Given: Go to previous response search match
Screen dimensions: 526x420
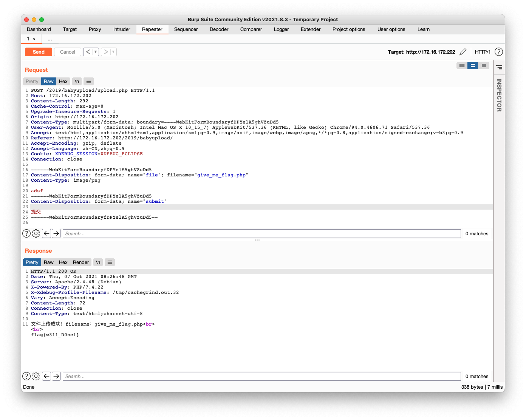Looking at the screenshot, I should coord(46,376).
